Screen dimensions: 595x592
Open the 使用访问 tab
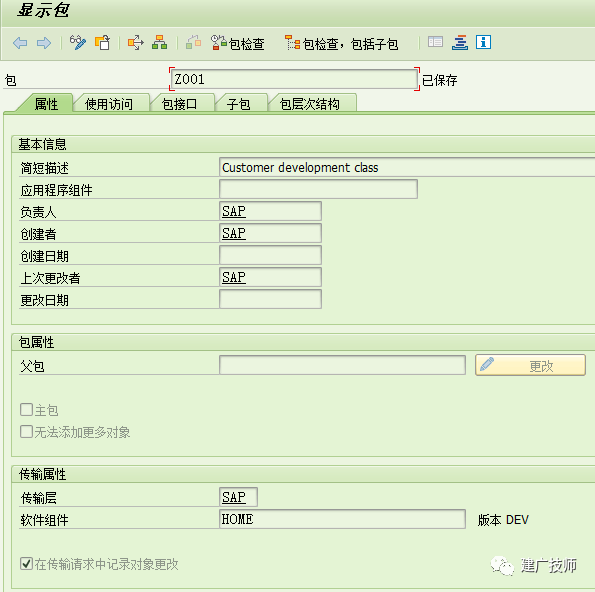[109, 104]
